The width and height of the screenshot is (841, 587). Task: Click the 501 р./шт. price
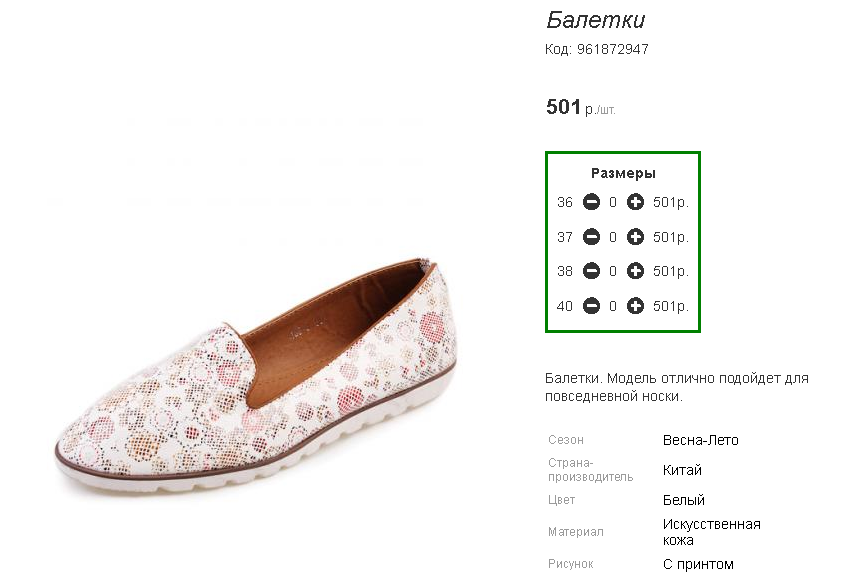580,107
